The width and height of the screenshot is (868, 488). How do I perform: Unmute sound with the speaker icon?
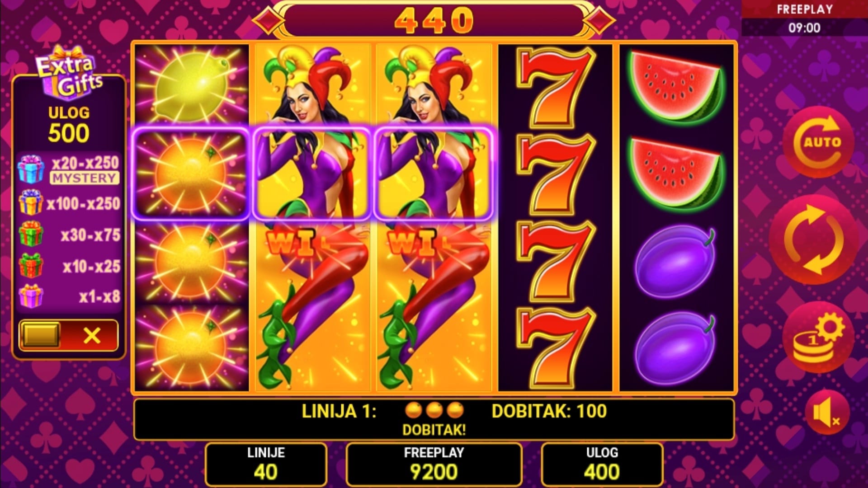(827, 413)
